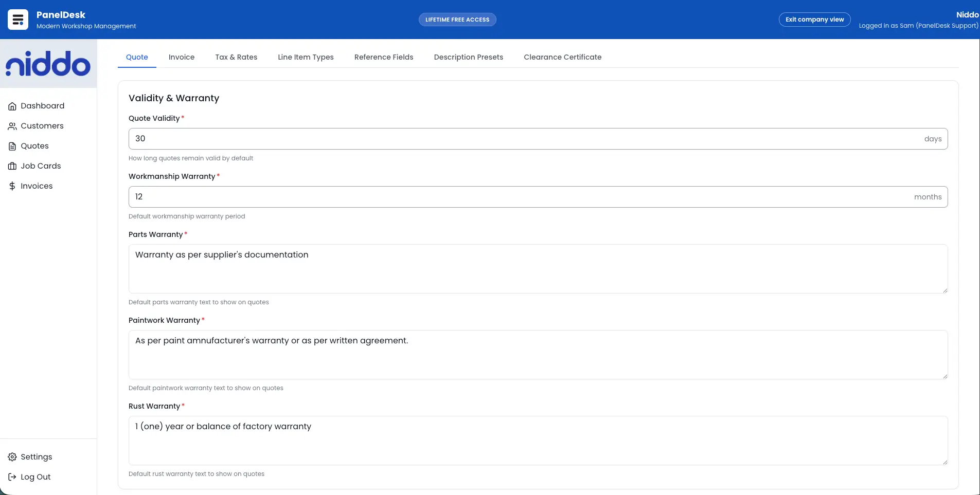The width and height of the screenshot is (980, 495).
Task: Open the Dashboard from the sidebar
Action: click(43, 105)
